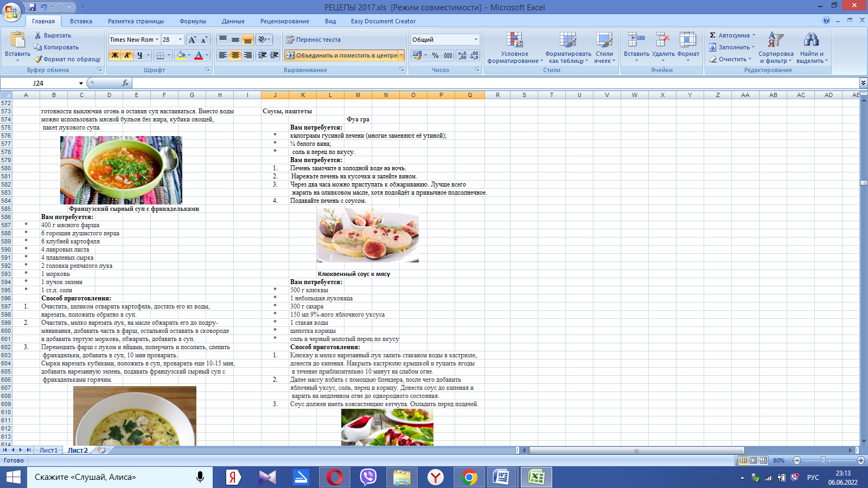Click the Find and Select binoculars icon

click(811, 40)
